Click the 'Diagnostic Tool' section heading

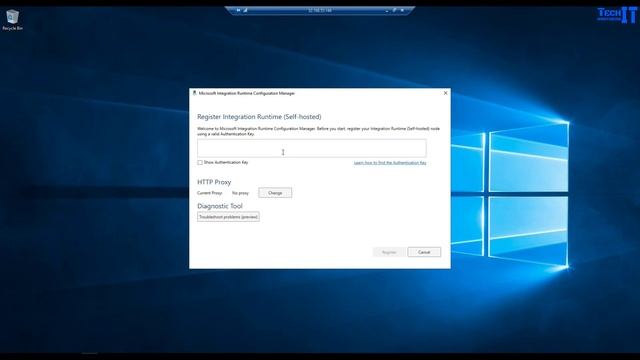point(220,206)
